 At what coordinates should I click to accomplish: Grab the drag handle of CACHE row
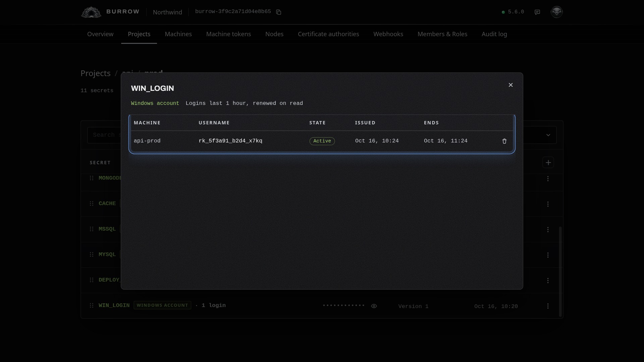pyautogui.click(x=92, y=203)
